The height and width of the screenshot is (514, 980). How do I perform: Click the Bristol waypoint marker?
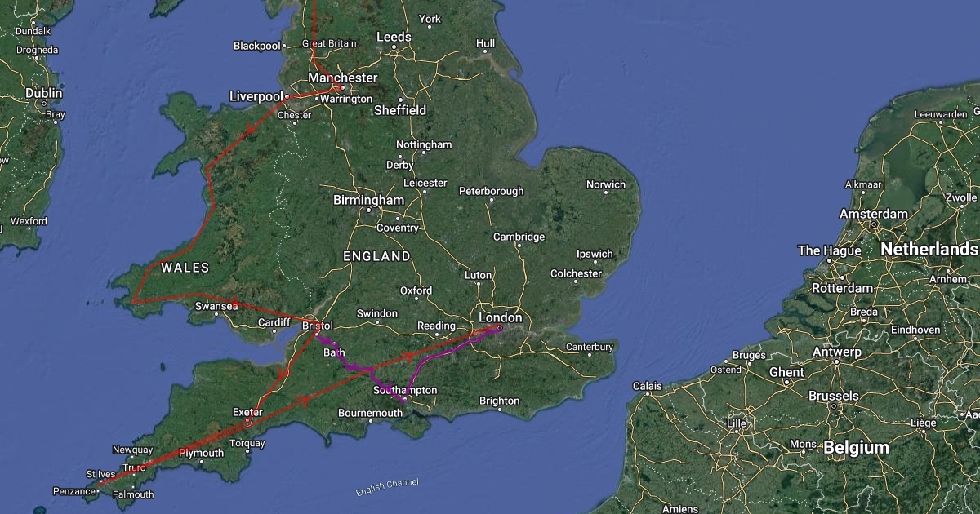tap(315, 335)
